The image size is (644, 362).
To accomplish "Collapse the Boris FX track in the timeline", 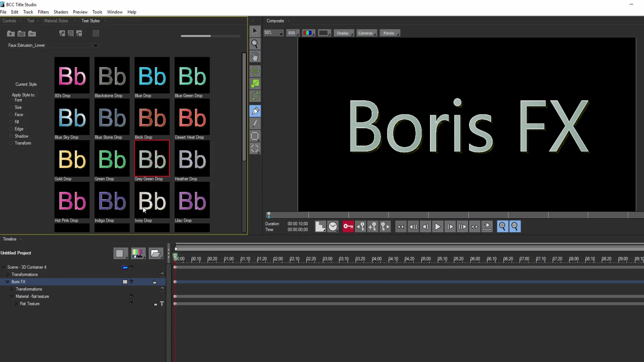I will pos(7,282).
